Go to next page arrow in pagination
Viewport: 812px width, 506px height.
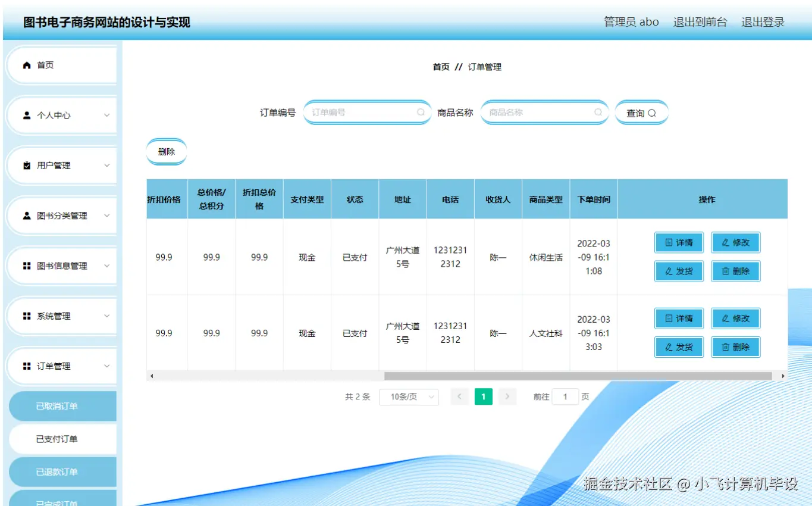[507, 396]
